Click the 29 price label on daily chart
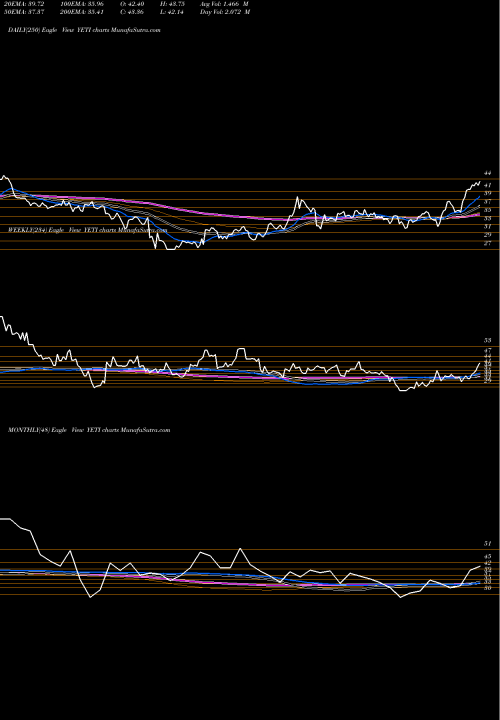500x720 pixels. pos(488,235)
